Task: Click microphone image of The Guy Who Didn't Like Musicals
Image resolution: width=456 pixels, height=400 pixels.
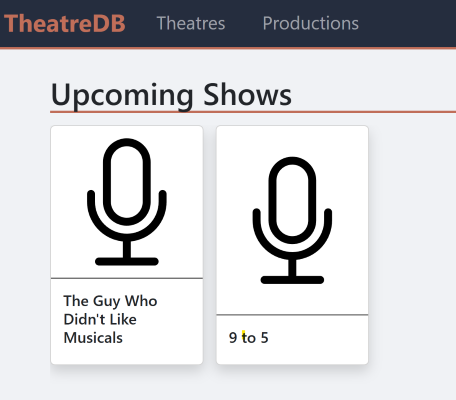Action: pyautogui.click(x=127, y=202)
